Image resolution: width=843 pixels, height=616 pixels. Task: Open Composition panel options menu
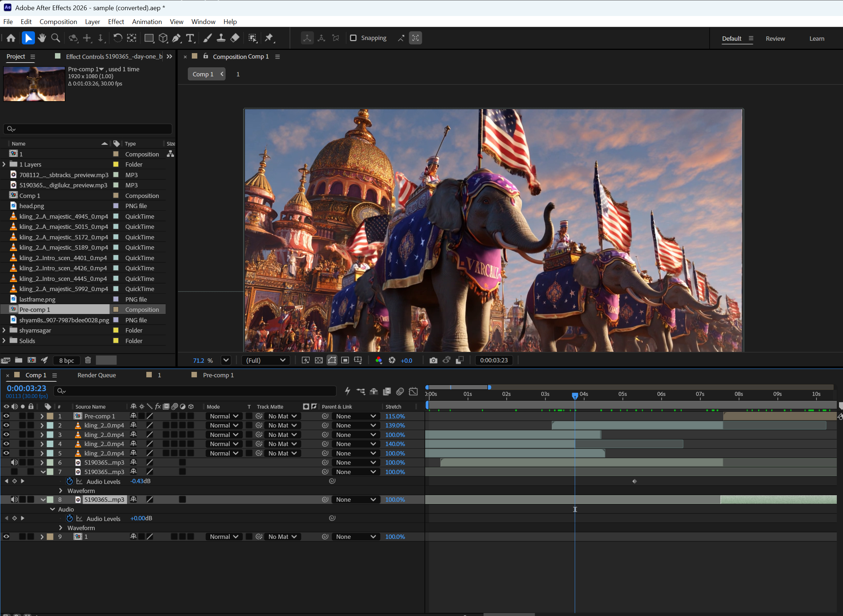pyautogui.click(x=277, y=57)
